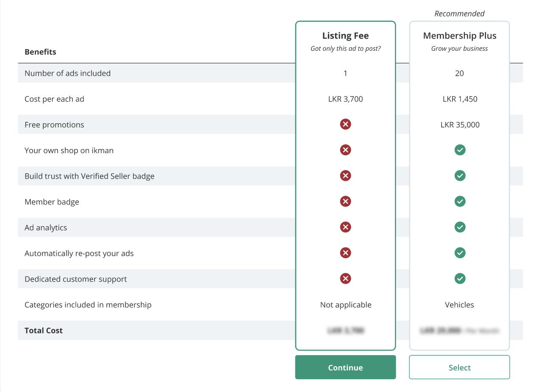Screen dimensions: 539x392
Task: Click red X icon in Ad analytics row
Action: pos(345,227)
